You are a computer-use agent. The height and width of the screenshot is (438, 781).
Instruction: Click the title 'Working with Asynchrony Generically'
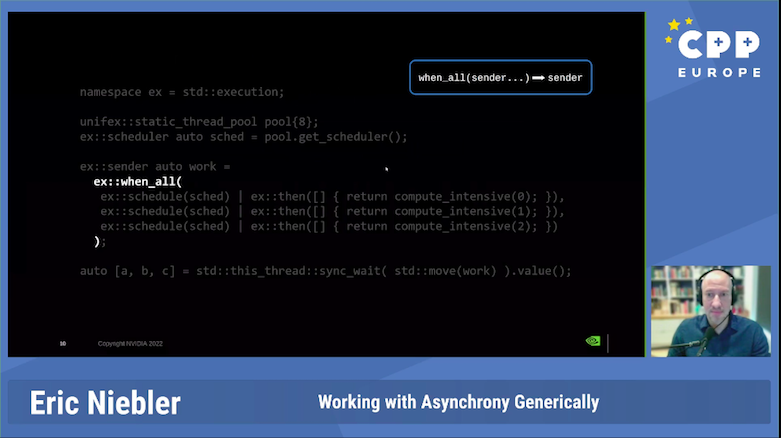[458, 402]
